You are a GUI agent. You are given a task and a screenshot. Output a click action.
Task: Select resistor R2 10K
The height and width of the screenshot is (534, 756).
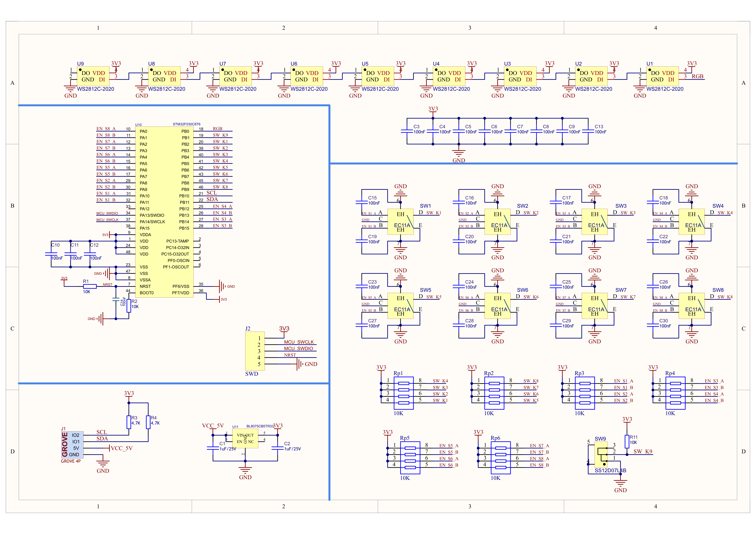pyautogui.click(x=129, y=306)
